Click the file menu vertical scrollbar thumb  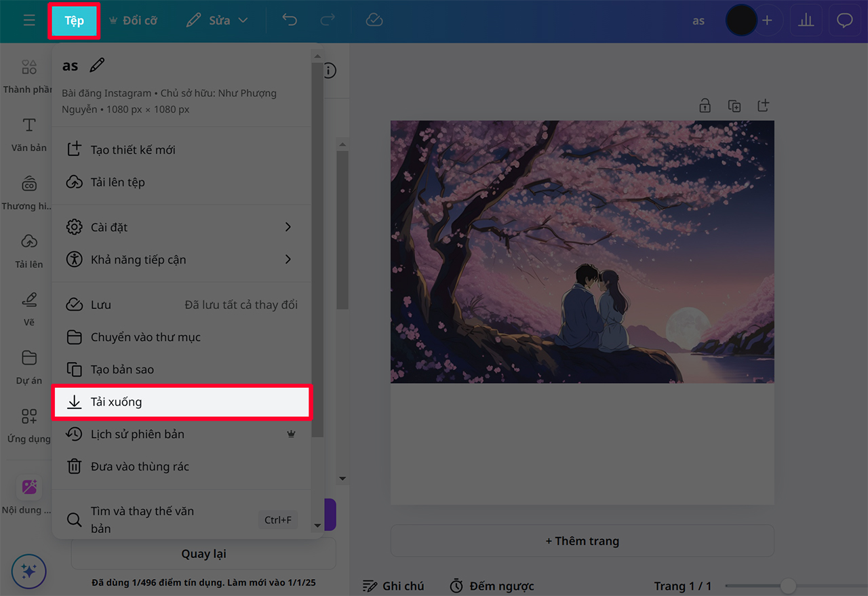pos(317,251)
